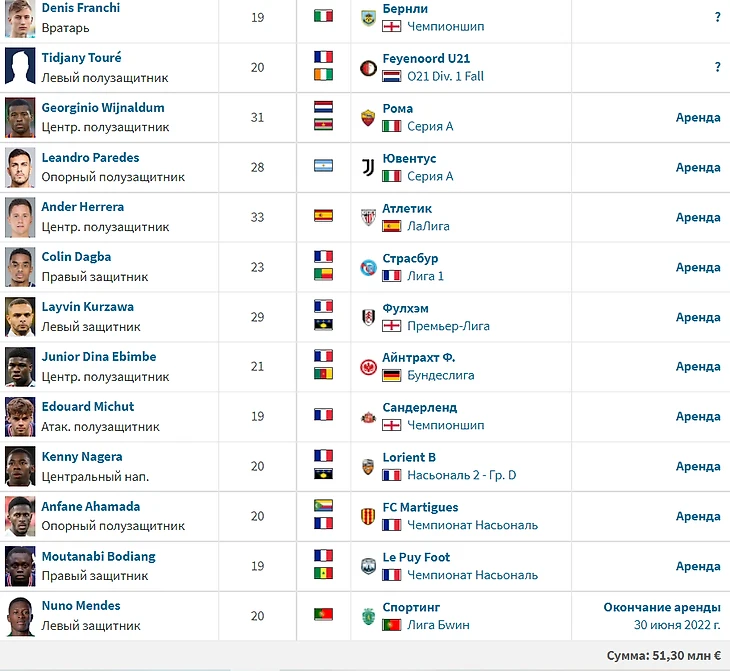This screenshot has height=671, width=730.
Task: Click the Burnley club crest icon
Action: [x=368, y=18]
